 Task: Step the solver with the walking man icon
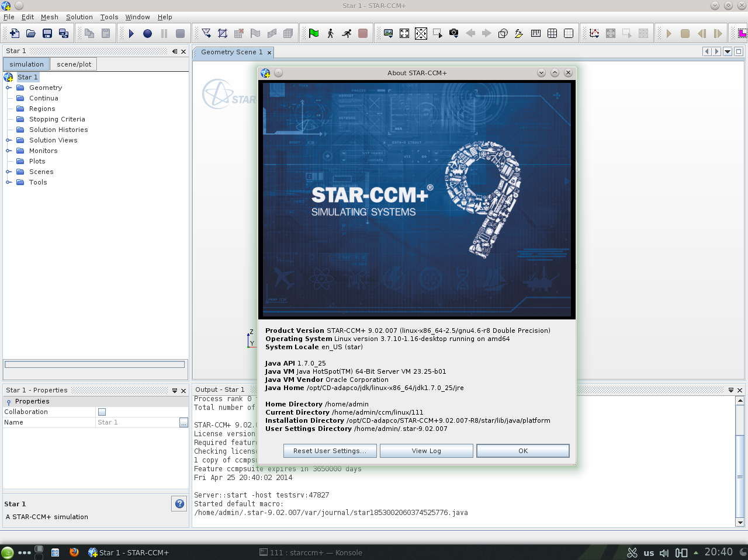coord(330,33)
